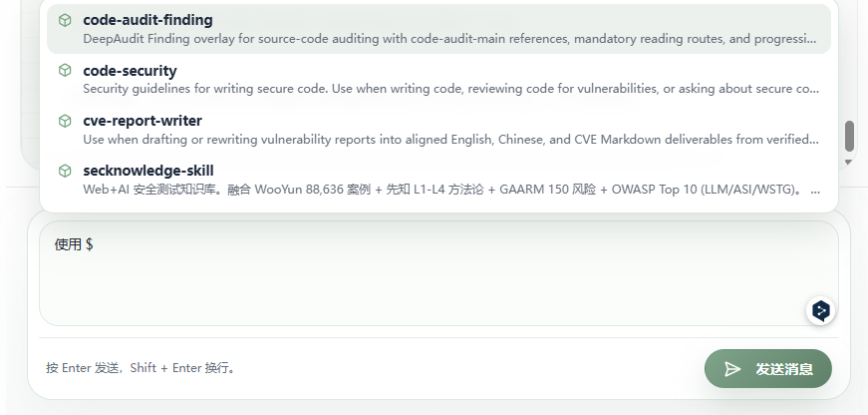This screenshot has width=868, height=415.
Task: Click the vertical scrollbar thumb
Action: coord(849,136)
